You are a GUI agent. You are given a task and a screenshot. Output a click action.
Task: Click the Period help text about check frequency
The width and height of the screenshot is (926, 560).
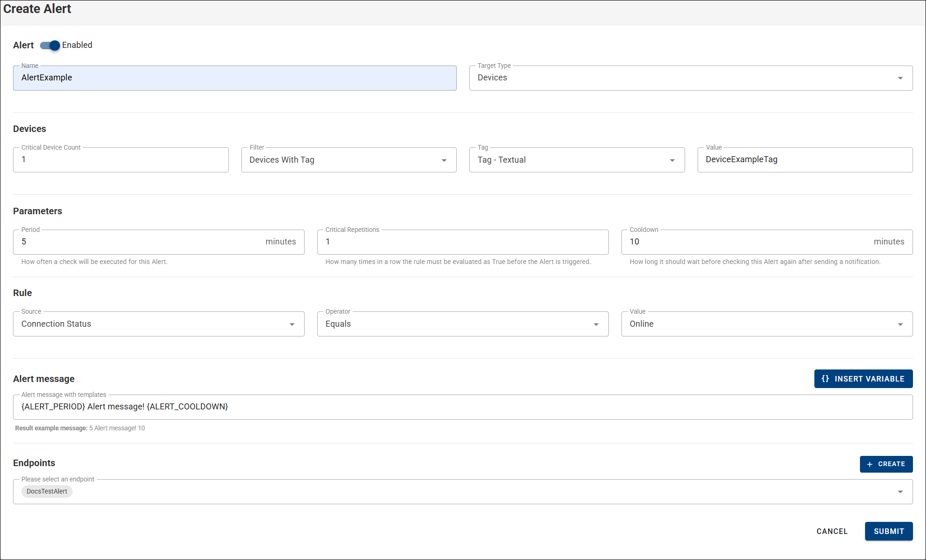(x=94, y=262)
